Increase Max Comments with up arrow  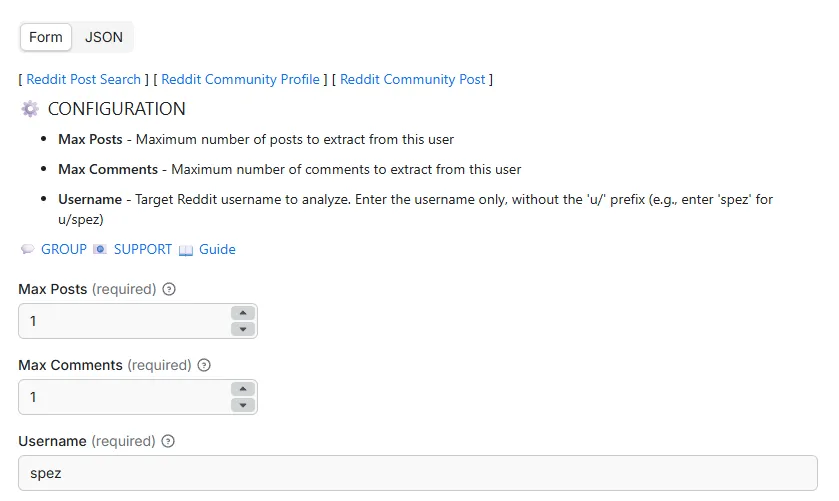(x=243, y=389)
